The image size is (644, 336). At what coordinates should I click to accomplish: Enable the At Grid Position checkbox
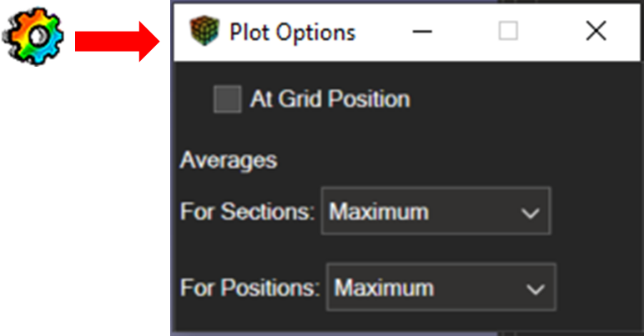(x=227, y=100)
